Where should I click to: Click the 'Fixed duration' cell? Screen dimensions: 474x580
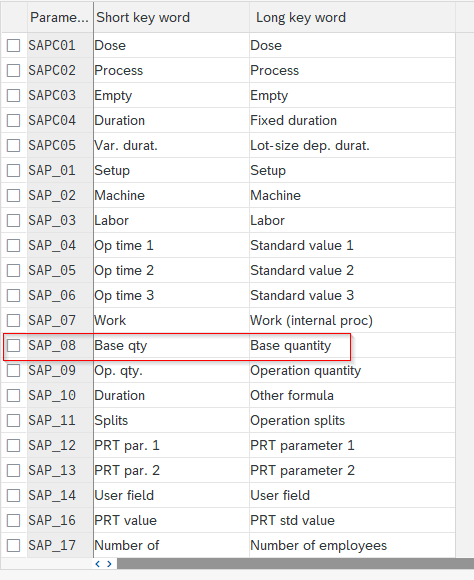pyautogui.click(x=352, y=120)
